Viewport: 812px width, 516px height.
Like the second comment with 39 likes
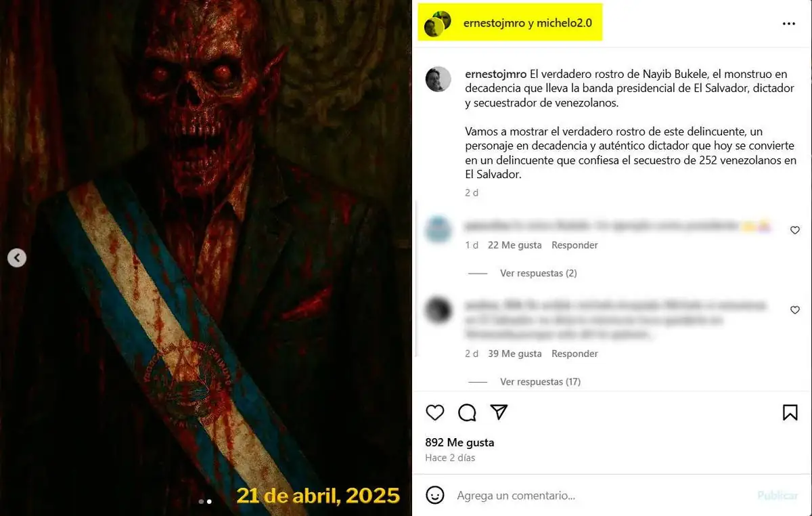[x=795, y=310]
